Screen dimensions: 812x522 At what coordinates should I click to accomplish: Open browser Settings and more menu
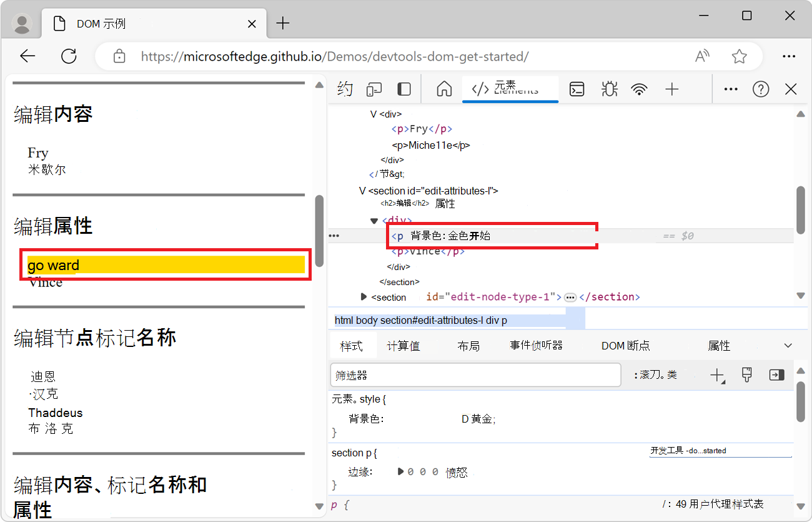coord(789,56)
